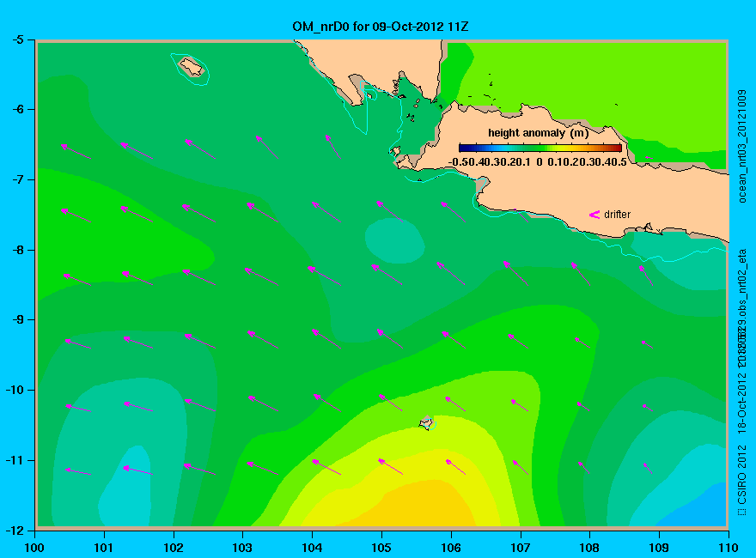The height and width of the screenshot is (558, 756).
Task: Click the plot title OM_nrD0 for 09-Oct-2012 11Z
Action: pyautogui.click(x=381, y=27)
